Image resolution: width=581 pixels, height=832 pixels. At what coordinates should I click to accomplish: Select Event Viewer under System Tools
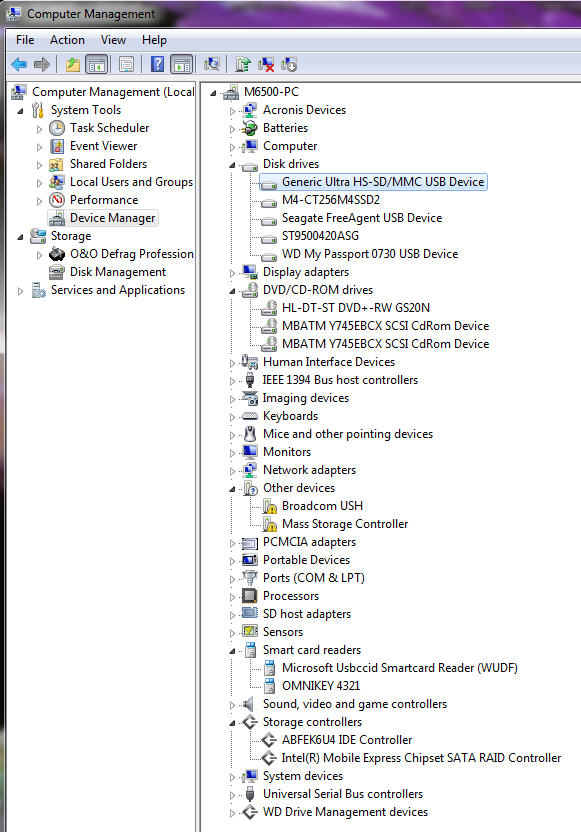click(x=103, y=145)
